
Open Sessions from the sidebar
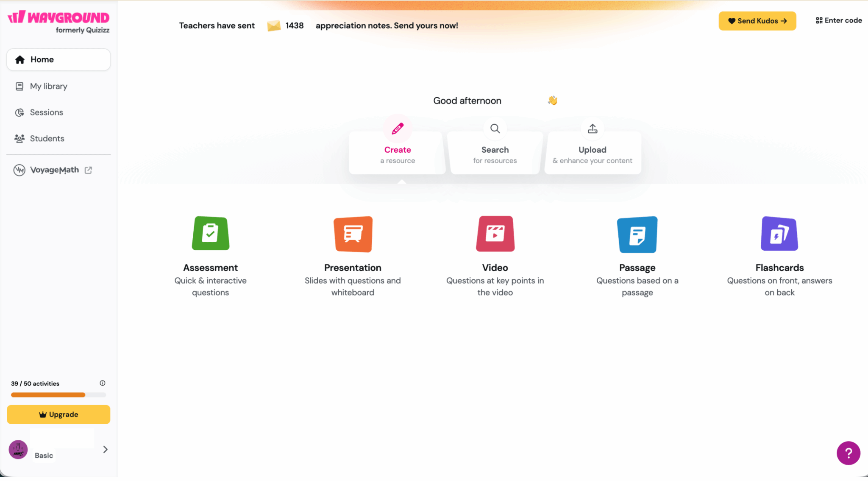pyautogui.click(x=46, y=112)
